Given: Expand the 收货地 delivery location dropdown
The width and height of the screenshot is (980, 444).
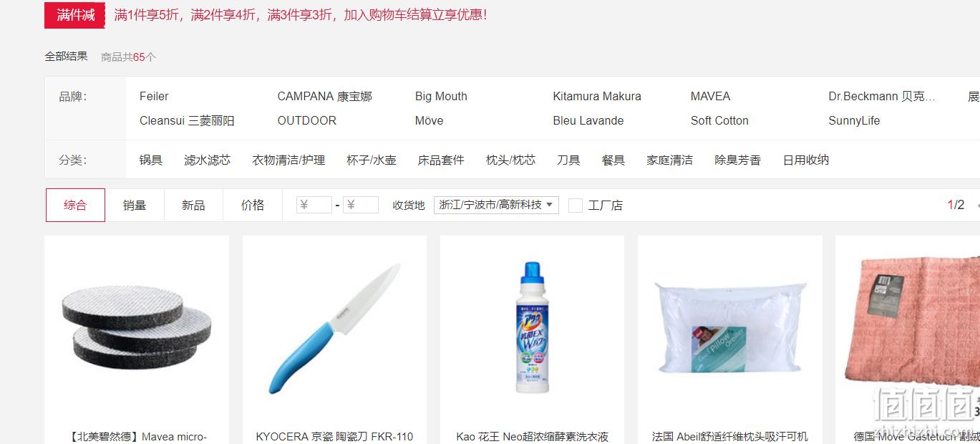Looking at the screenshot, I should (496, 205).
